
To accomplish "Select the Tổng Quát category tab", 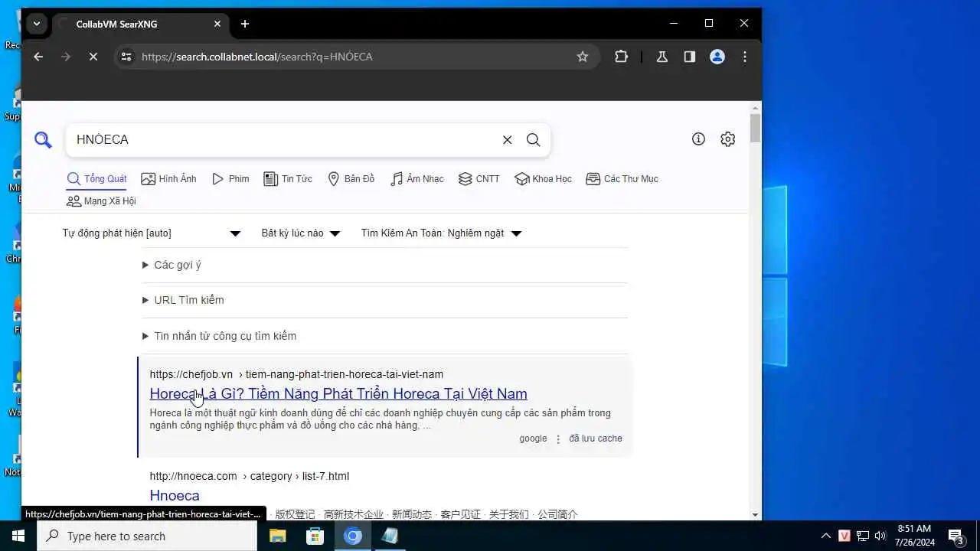I will click(96, 179).
